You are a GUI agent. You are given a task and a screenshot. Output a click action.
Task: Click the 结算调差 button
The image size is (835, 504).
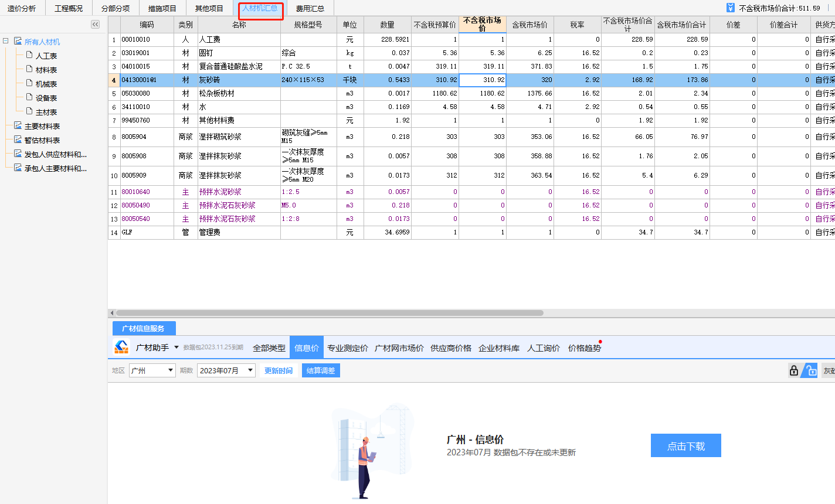321,370
